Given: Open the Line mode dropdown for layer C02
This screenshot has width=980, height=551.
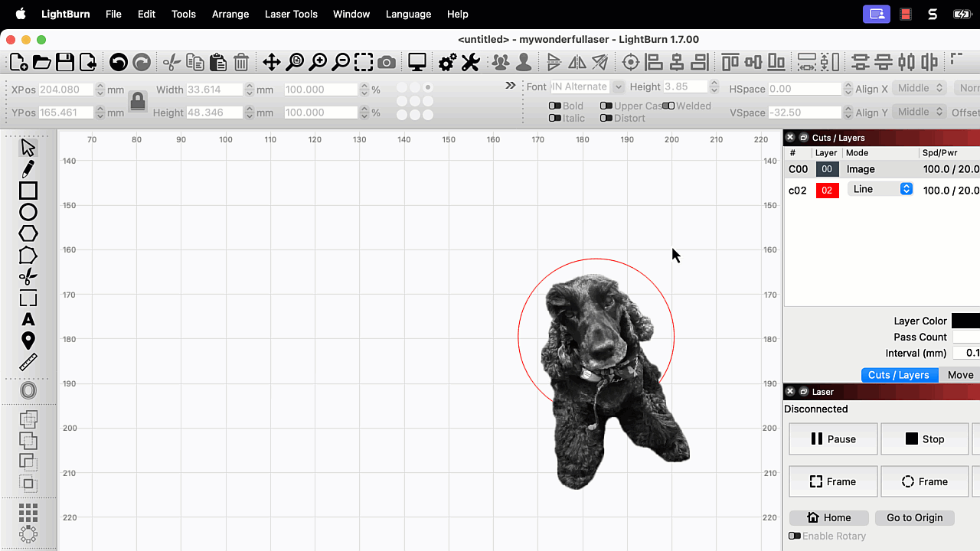Looking at the screenshot, I should click(x=880, y=189).
